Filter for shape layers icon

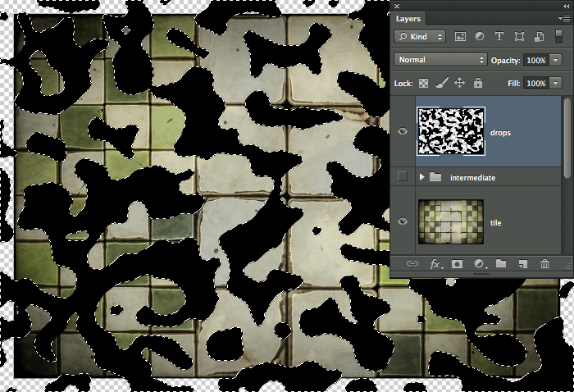coord(519,37)
